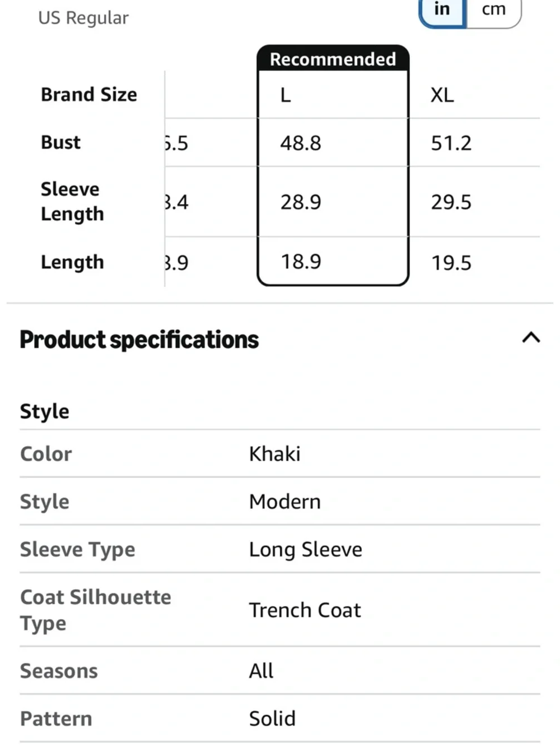
Task: Click the Style row showing Modern
Action: point(280,502)
